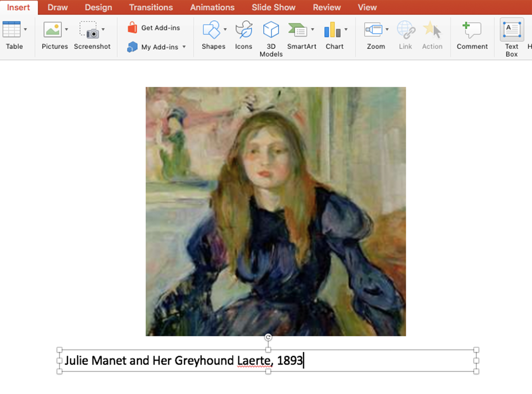Click the painting image on the slide
The image size is (532, 394).
[x=276, y=211]
